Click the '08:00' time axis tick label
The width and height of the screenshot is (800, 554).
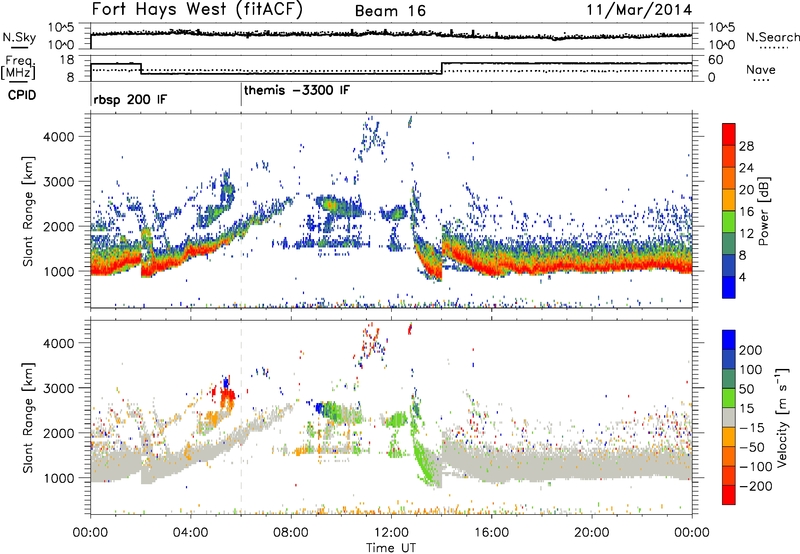tap(291, 533)
